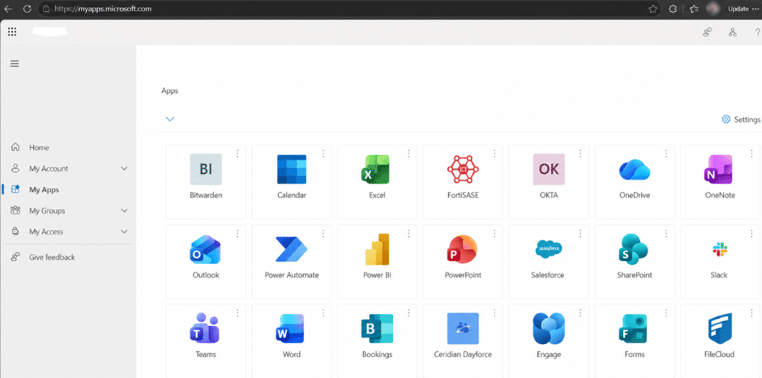The image size is (762, 378).
Task: Launch the Word app
Action: point(292,341)
